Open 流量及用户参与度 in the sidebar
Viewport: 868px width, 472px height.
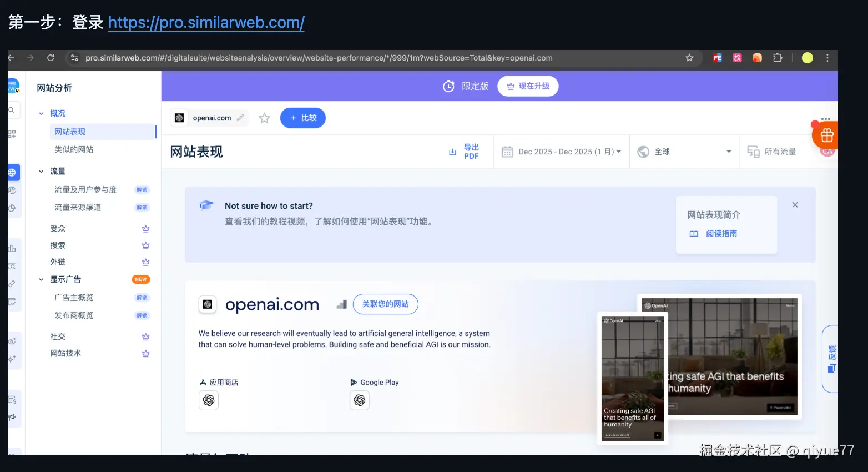click(85, 189)
